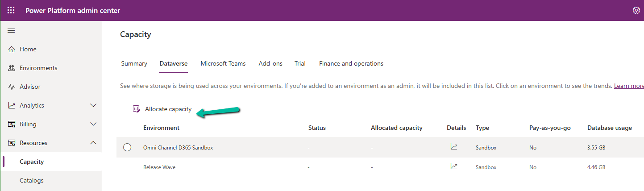Switch to Finance and operations tab
The height and width of the screenshot is (191, 644).
[x=351, y=63]
